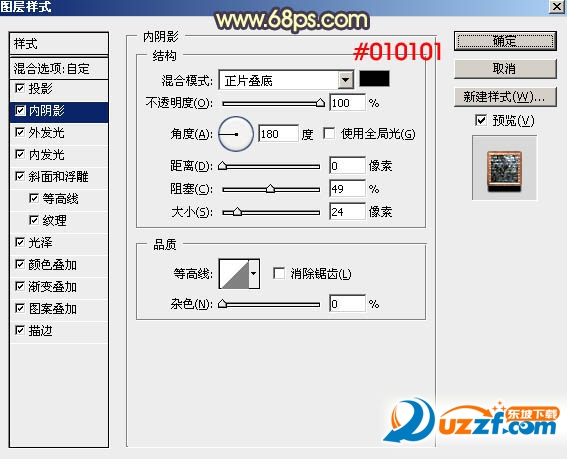567x459 pixels.
Task: Enable 使用全局光(G) global light checkbox
Action: 329,133
